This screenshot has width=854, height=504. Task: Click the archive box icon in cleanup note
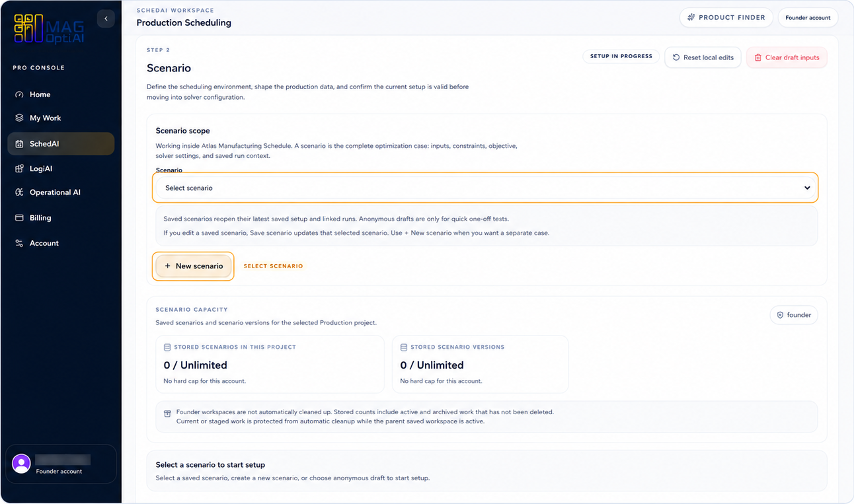(167, 414)
